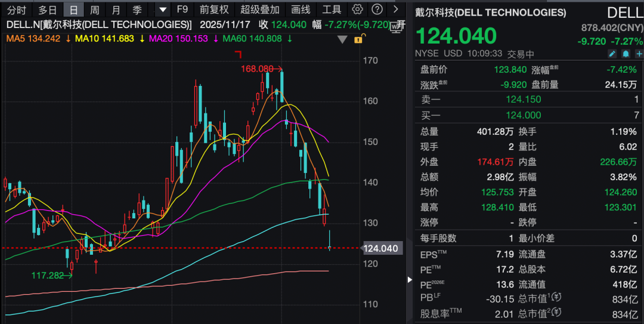Switch to the 分时 intraday tab
This screenshot has width=644, height=324.
[17, 10]
